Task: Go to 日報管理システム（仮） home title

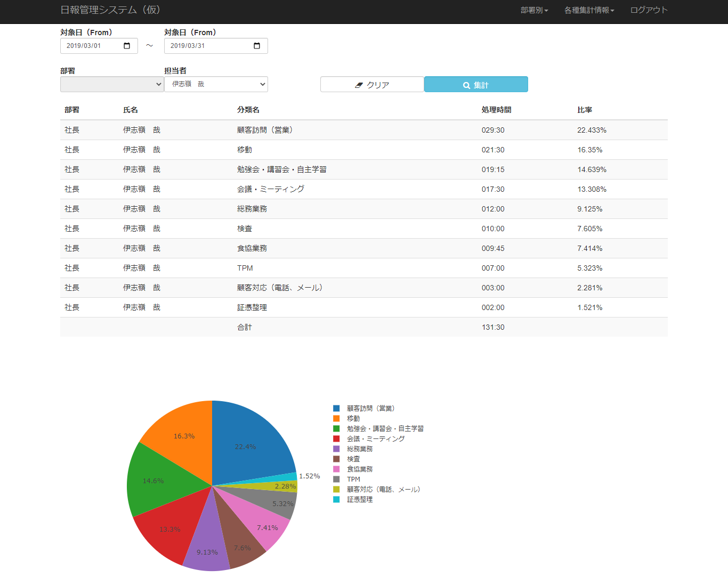Action: (x=111, y=10)
